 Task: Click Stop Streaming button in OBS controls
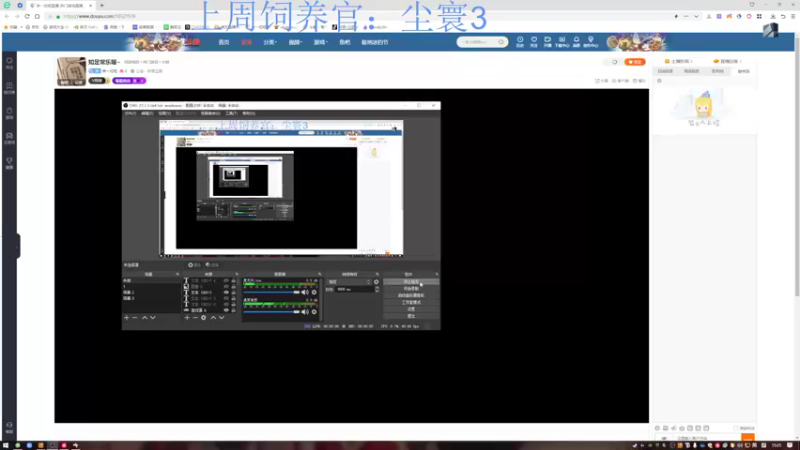click(411, 282)
